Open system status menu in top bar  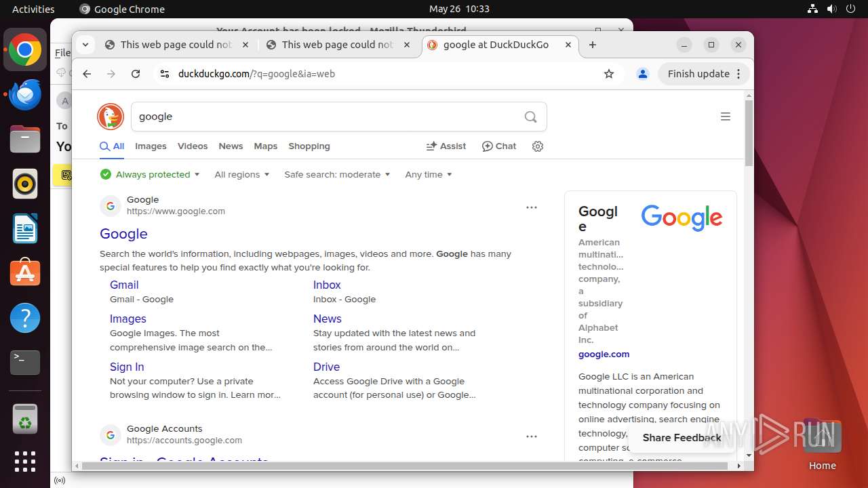point(831,9)
